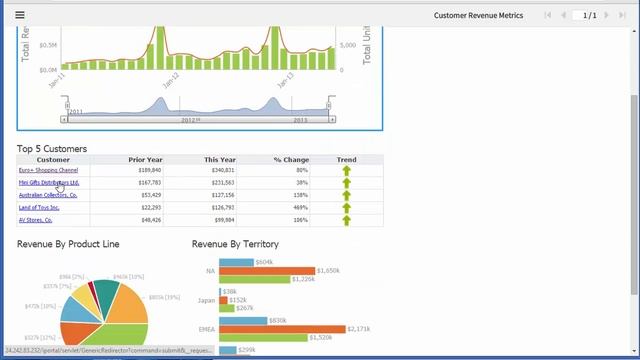This screenshot has height=360, width=640.
Task: Click the Trend column header
Action: tap(347, 160)
